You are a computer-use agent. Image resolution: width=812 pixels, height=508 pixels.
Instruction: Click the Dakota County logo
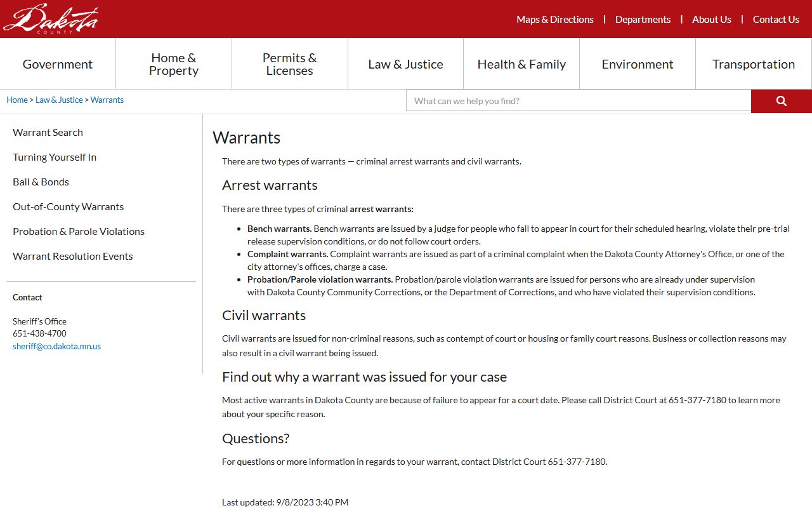point(51,19)
